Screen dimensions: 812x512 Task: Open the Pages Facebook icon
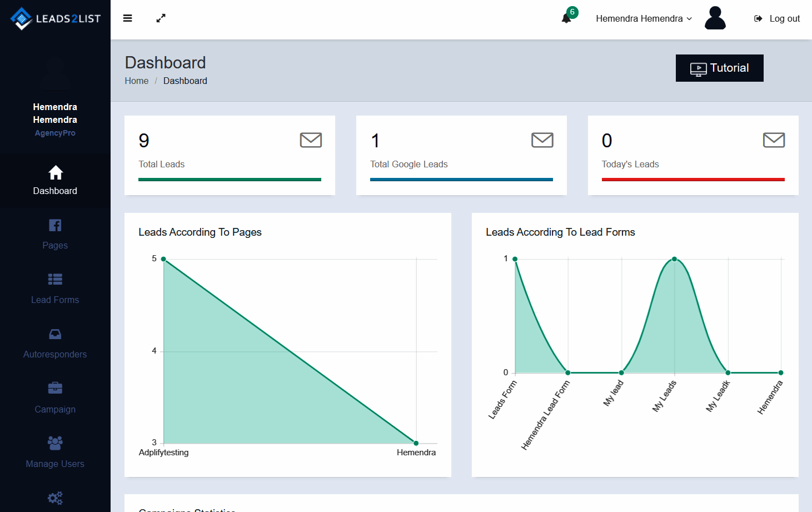pyautogui.click(x=55, y=225)
